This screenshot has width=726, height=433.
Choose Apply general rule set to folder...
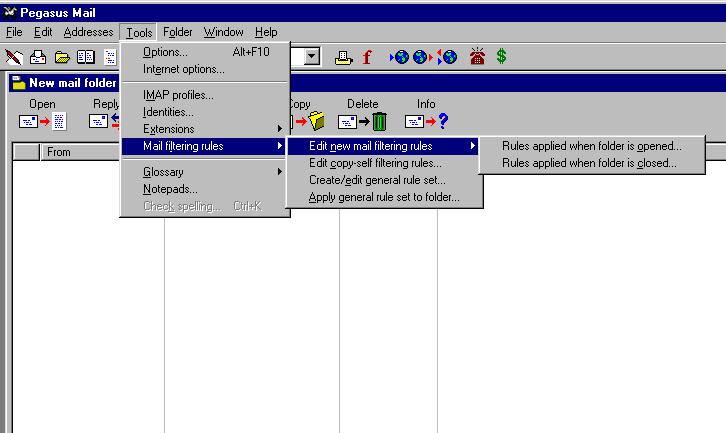(x=384, y=197)
